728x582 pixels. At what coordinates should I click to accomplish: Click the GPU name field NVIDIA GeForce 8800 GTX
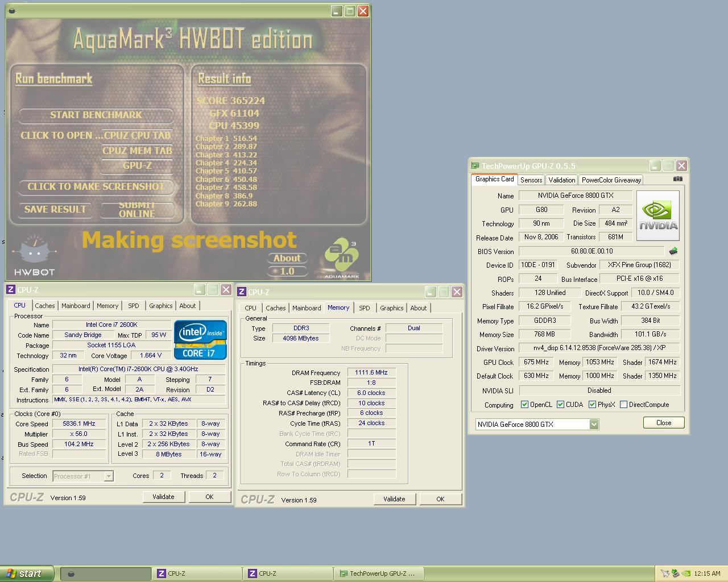(576, 196)
